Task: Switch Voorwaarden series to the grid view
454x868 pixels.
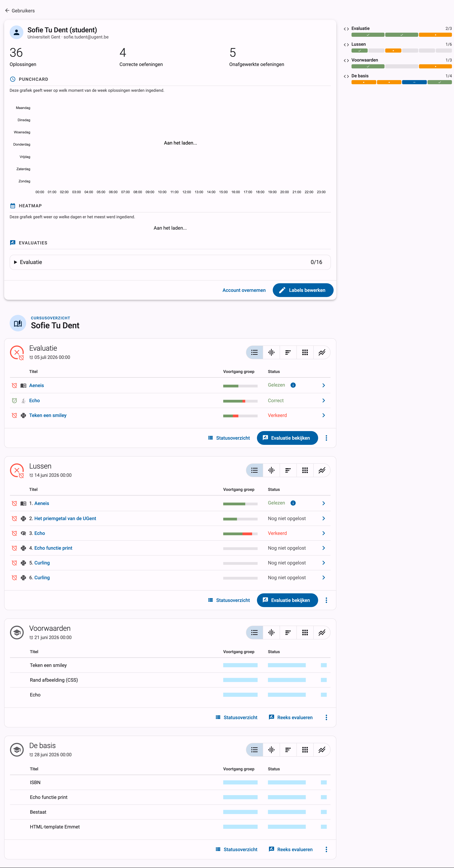Action: 305,633
